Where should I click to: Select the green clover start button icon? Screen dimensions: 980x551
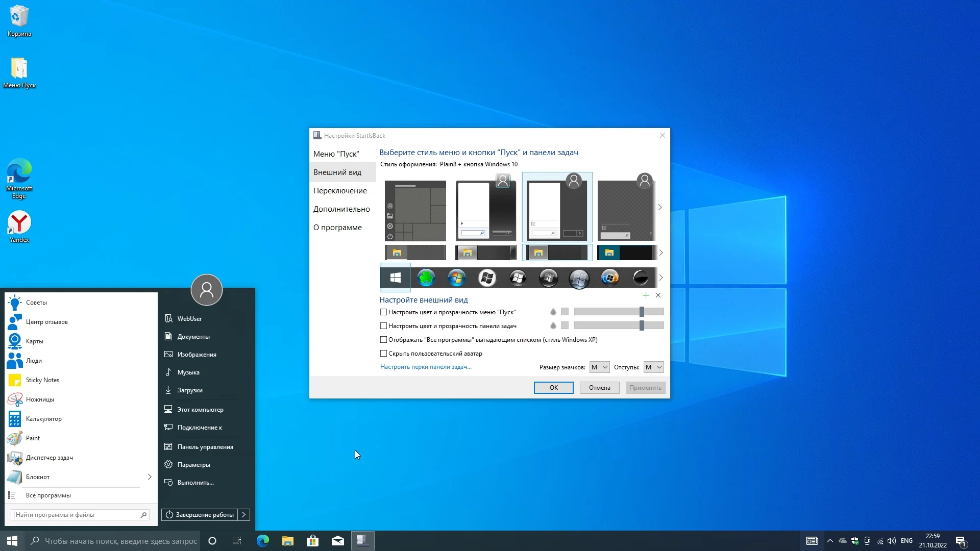426,278
